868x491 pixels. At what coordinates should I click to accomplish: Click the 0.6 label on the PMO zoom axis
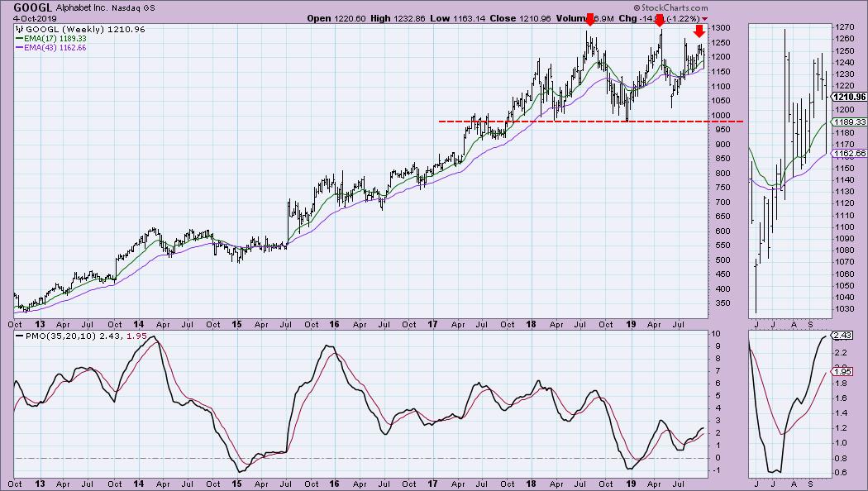click(841, 472)
